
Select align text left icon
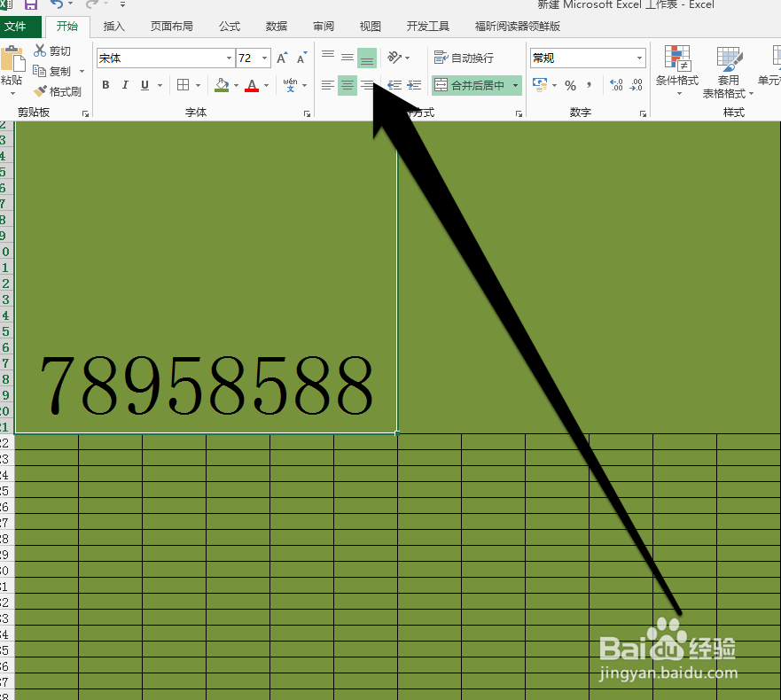pyautogui.click(x=328, y=85)
